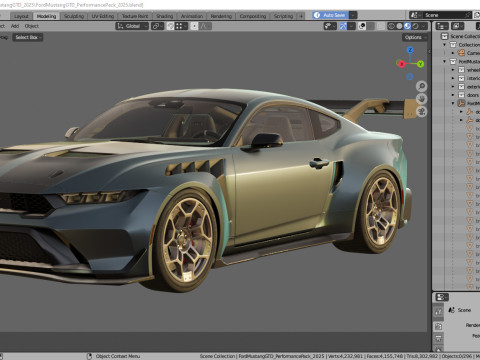480x360 pixels.
Task: Collapse the FordMustang collection node
Action: 444,61
